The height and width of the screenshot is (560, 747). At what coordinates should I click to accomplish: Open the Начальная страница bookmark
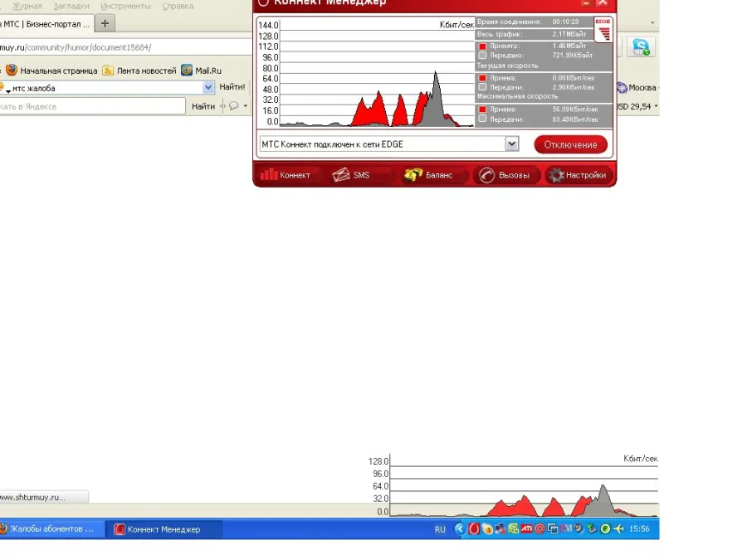click(x=52, y=71)
